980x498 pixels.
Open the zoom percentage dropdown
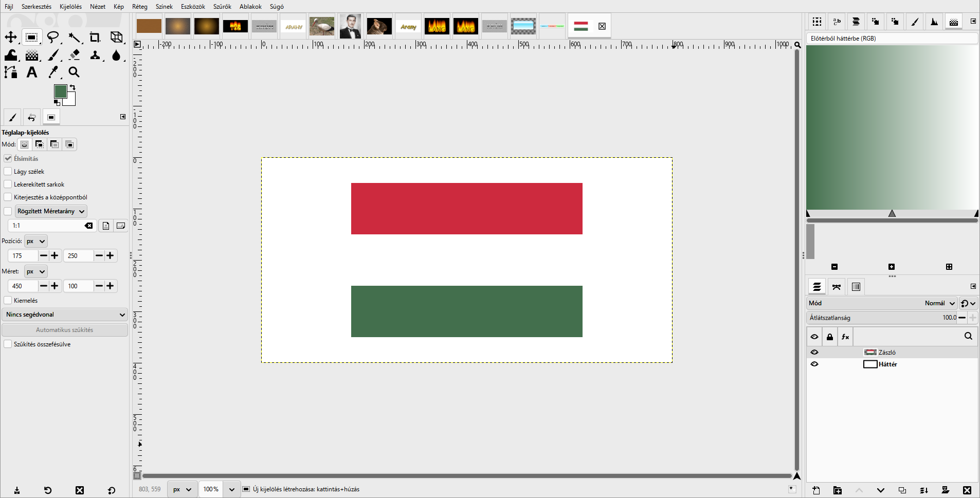pos(232,489)
